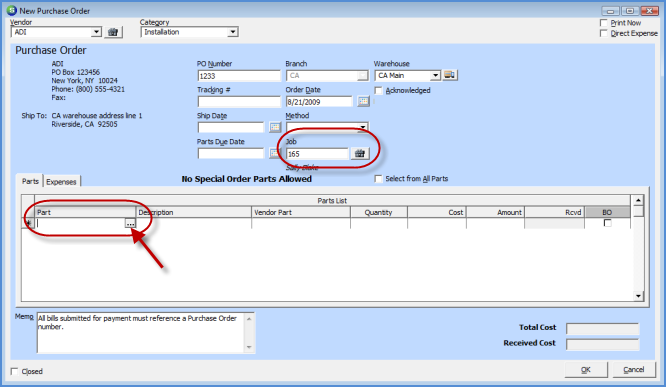Click the Ship Date field
The height and width of the screenshot is (387, 666).
tap(231, 127)
